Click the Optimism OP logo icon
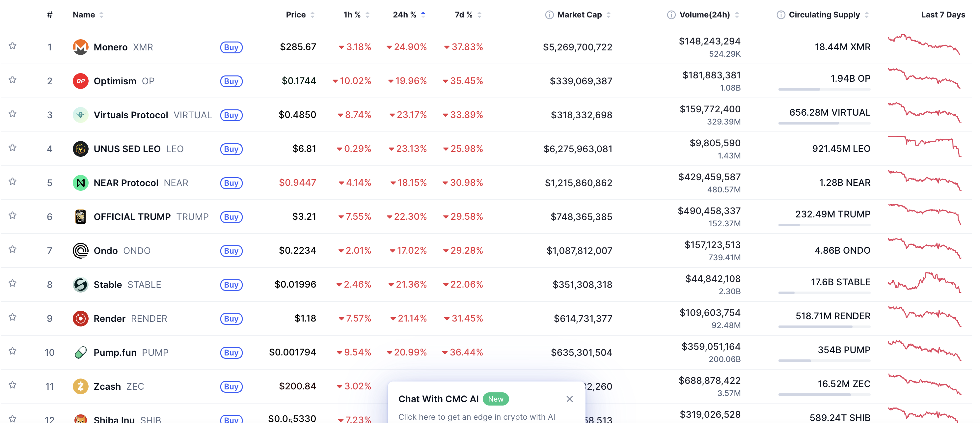The width and height of the screenshot is (980, 423). pyautogui.click(x=80, y=81)
